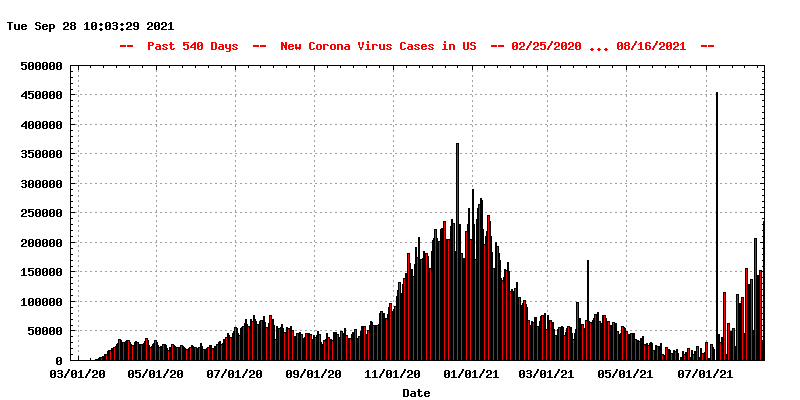Click the y-axis label 100000

41,302
